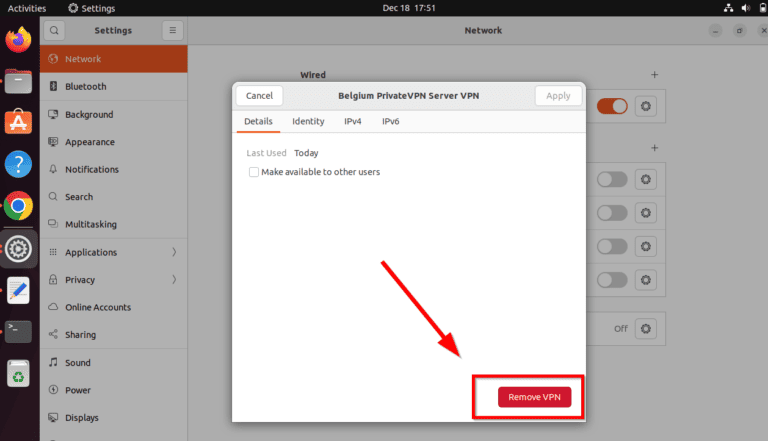Screen dimensions: 768x441
Task: Expand the Privacy submenu chevron
Action: click(x=174, y=279)
